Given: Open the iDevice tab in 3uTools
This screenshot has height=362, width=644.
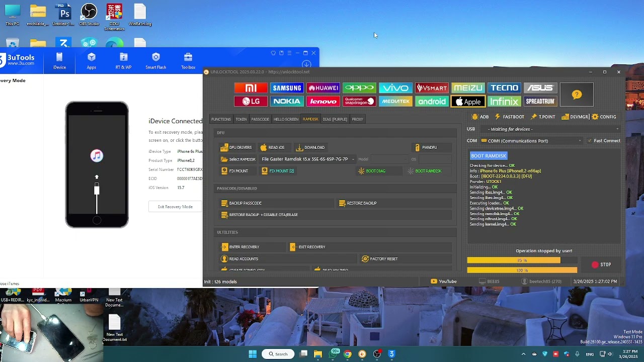Looking at the screenshot, I should pyautogui.click(x=59, y=61).
